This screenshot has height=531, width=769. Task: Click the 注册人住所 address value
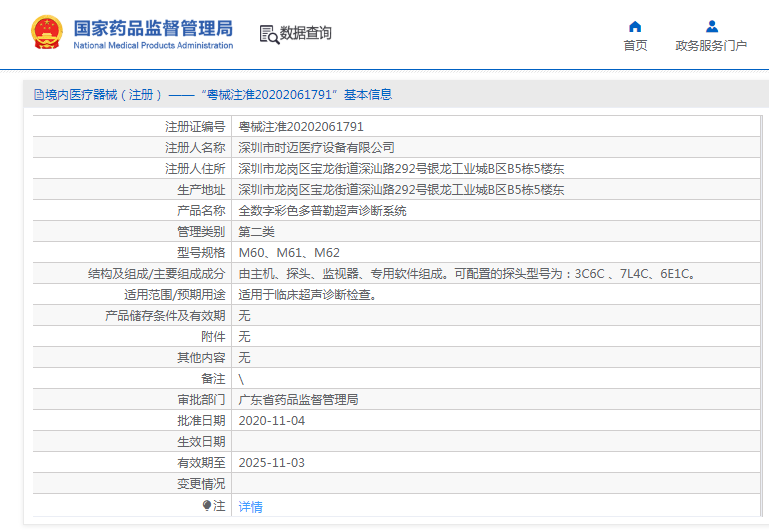point(401,169)
